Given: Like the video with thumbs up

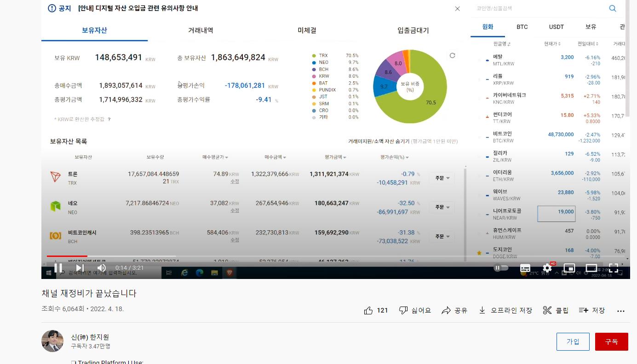Looking at the screenshot, I should 376,310.
